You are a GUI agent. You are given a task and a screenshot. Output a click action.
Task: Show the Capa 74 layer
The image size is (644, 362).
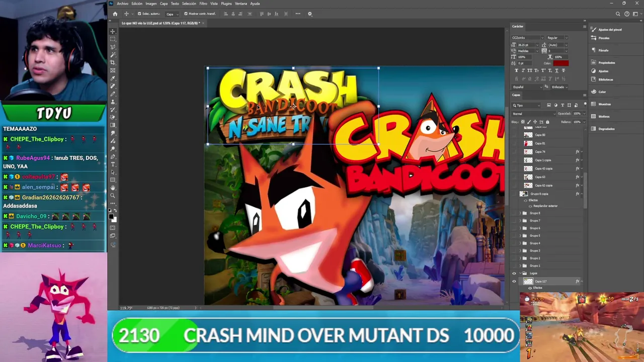(514, 152)
